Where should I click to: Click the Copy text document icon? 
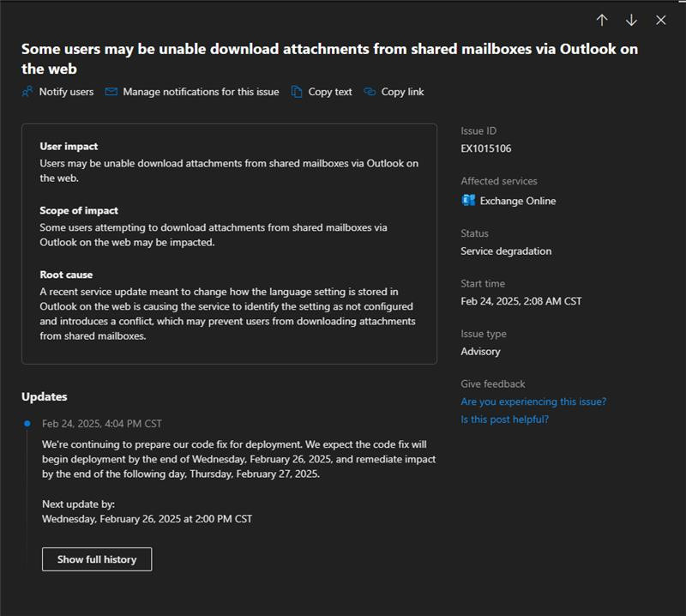[x=297, y=92]
